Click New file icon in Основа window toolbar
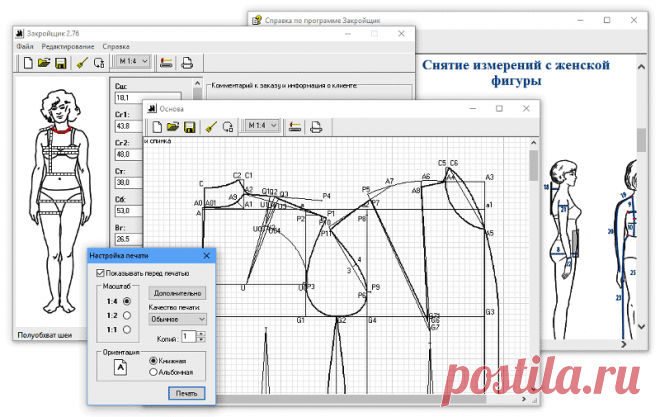Image resolution: width=660 pixels, height=417 pixels. point(157,127)
